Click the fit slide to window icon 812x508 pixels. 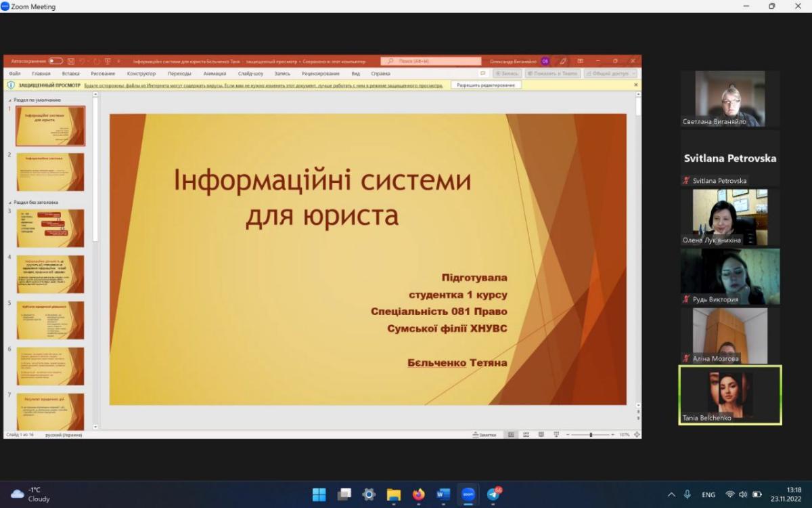(x=637, y=435)
